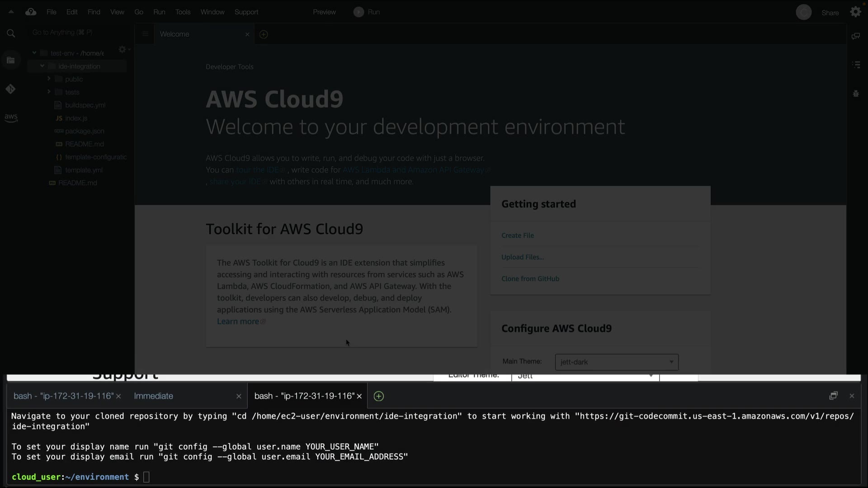Add a new terminal tab

(x=379, y=396)
